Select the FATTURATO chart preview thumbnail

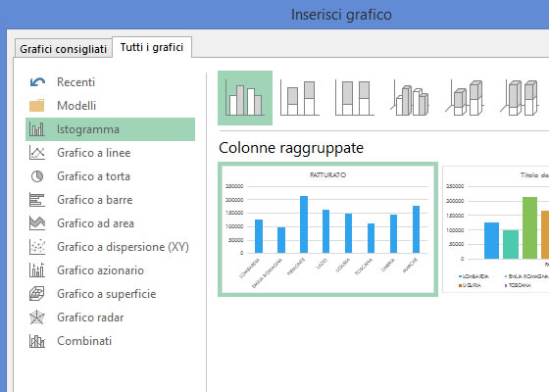tap(327, 229)
